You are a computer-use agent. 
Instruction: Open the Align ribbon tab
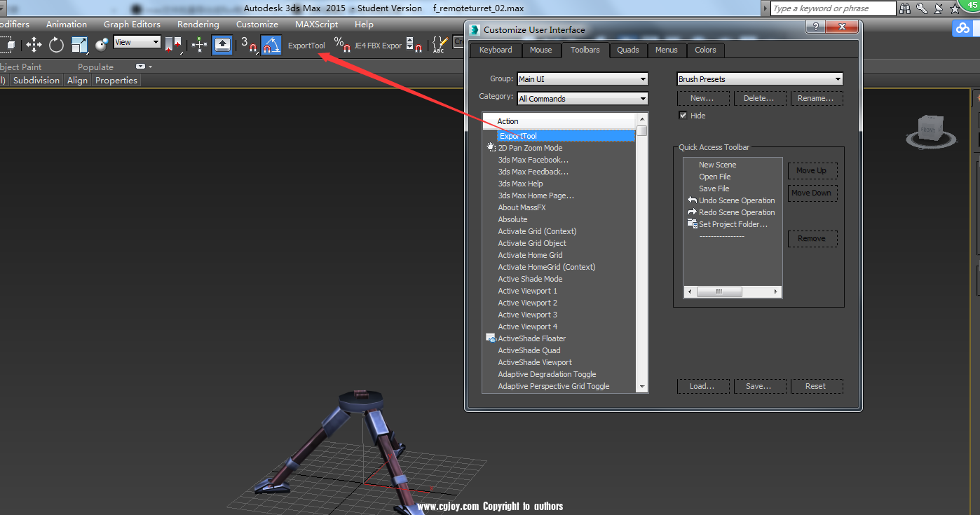(77, 80)
